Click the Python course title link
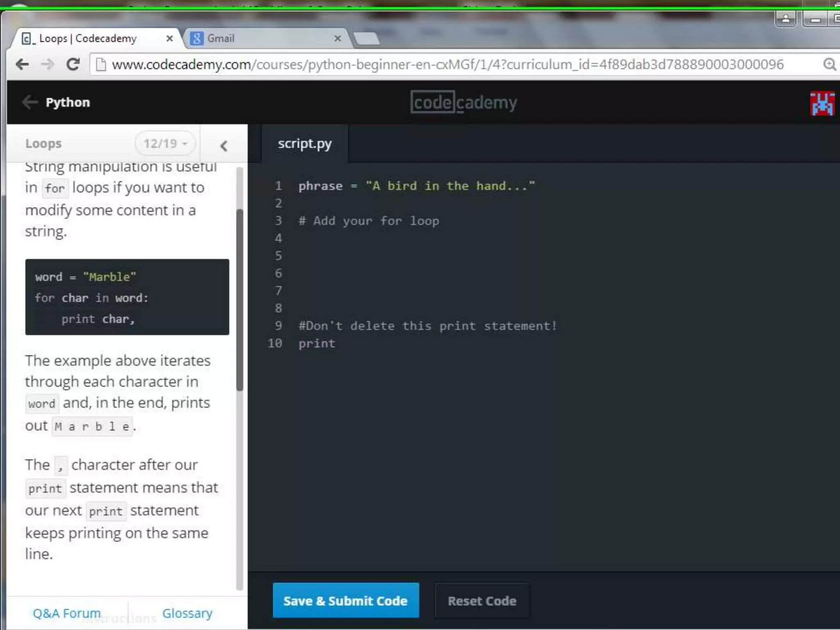Viewport: 840px width, 630px height. coord(68,103)
